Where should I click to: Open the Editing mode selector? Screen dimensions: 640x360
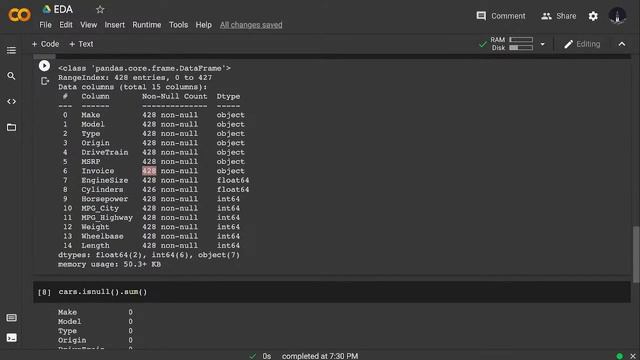582,44
